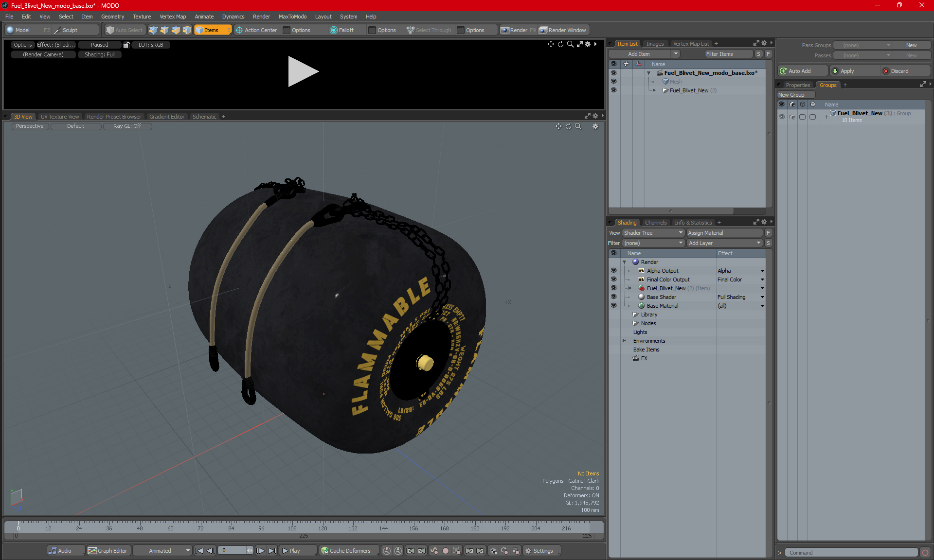
Task: Click the Action Center icon
Action: [x=239, y=30]
